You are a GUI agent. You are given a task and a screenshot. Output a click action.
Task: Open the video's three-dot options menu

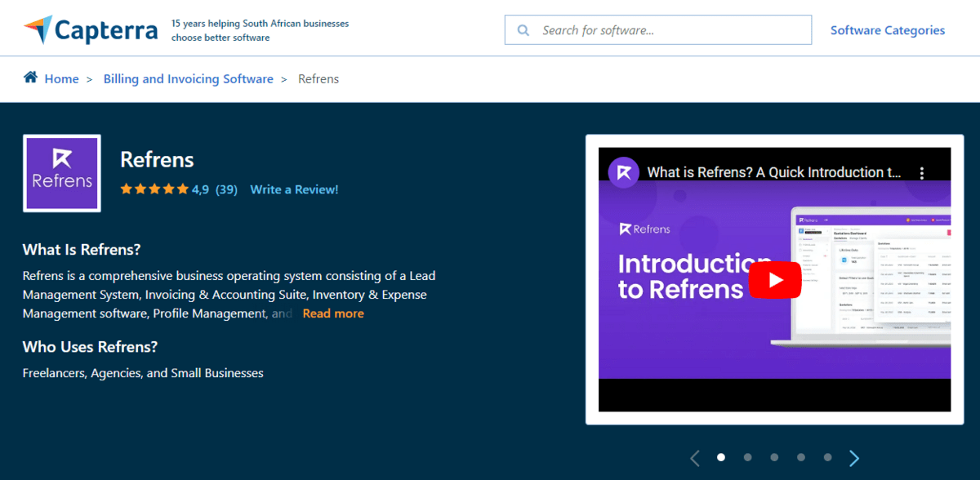point(922,172)
